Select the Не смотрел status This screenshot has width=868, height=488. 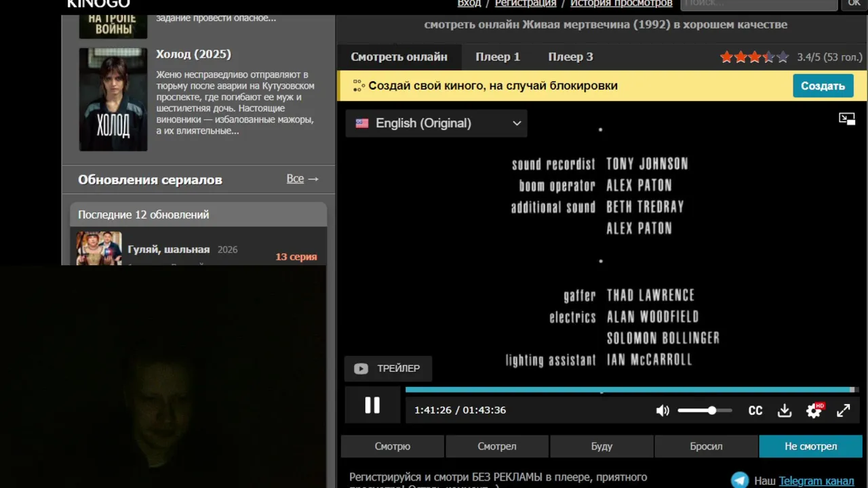point(810,447)
